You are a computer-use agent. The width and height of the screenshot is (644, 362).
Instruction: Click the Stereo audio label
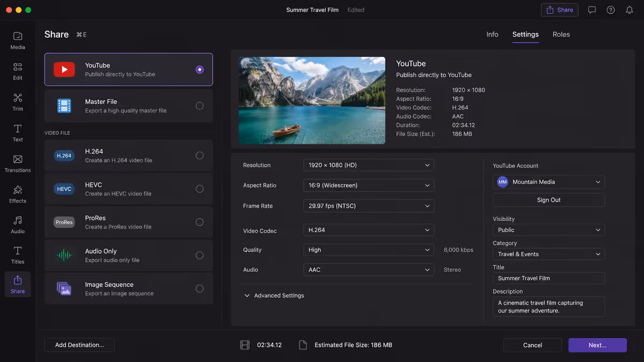[x=452, y=270]
